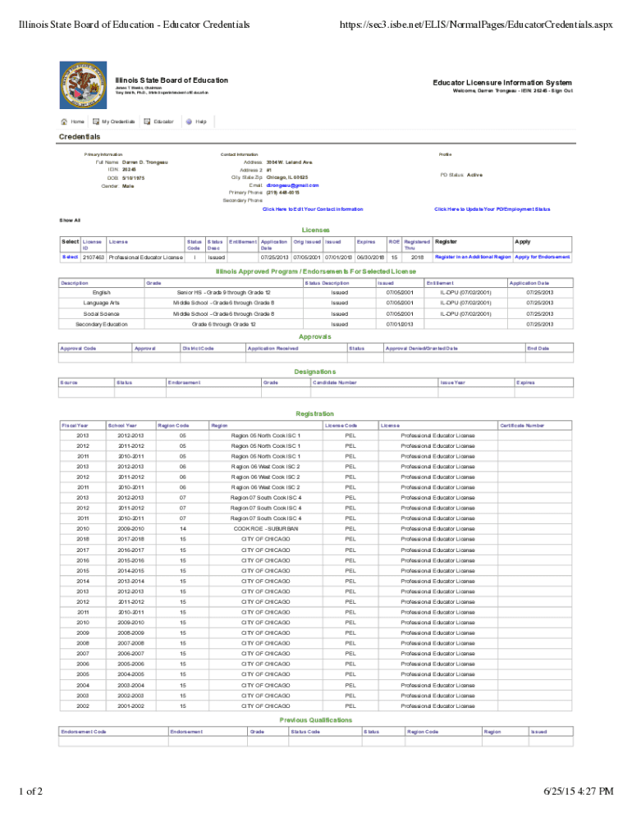Click the Region Code column header

(173, 425)
